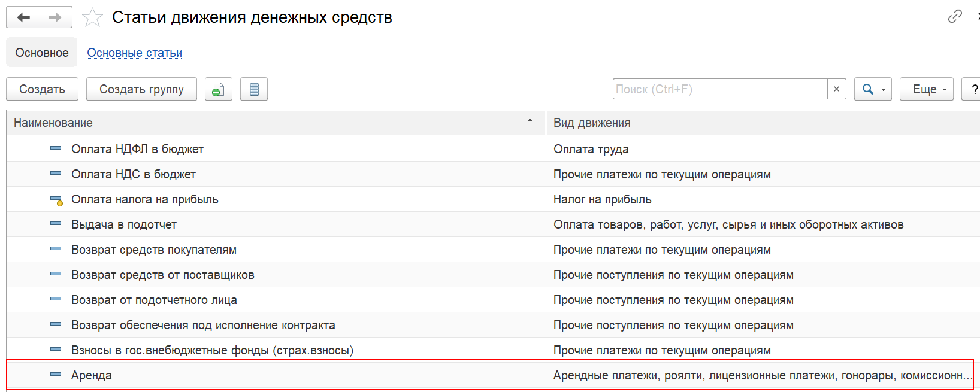The image size is (980, 392).
Task: Copy link using the chain icon
Action: pyautogui.click(x=955, y=16)
